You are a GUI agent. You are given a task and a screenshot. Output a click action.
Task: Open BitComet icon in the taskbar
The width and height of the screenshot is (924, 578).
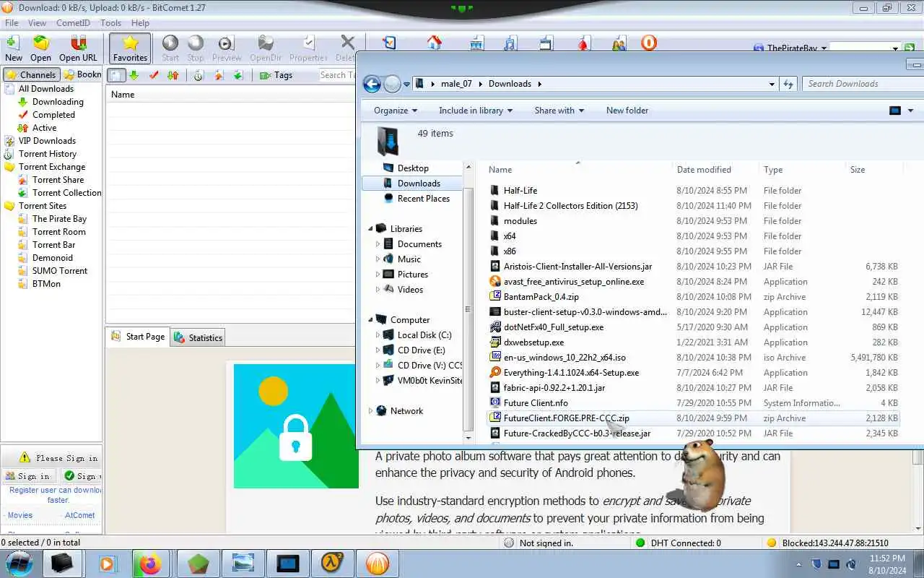click(377, 563)
